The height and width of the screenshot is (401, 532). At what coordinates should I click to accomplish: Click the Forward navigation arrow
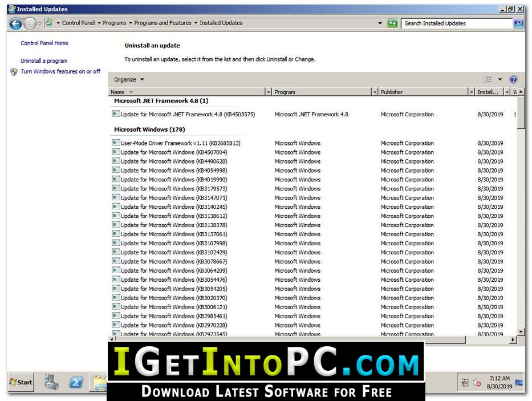click(30, 23)
